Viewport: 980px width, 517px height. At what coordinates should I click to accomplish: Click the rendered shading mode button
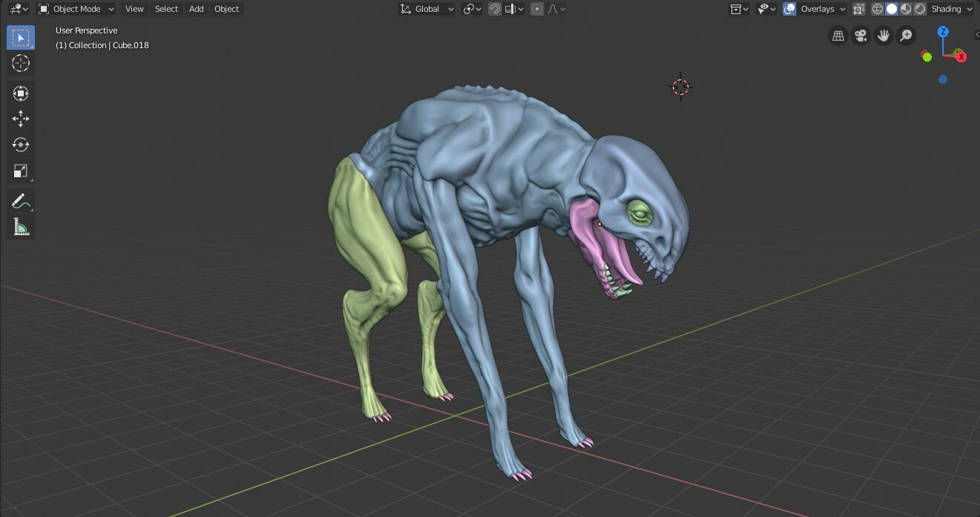[x=919, y=9]
